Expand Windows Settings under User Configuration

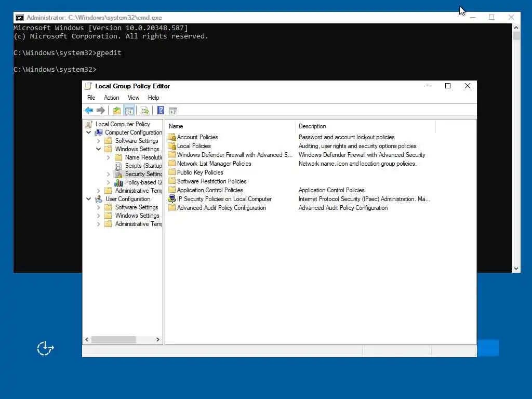pos(98,216)
